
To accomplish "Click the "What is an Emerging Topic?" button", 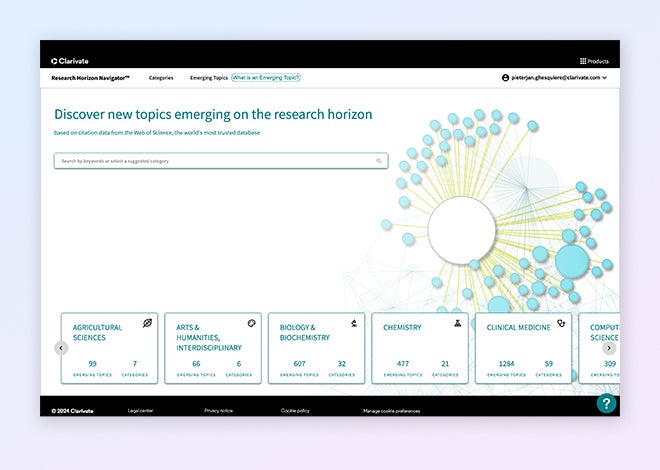I will pos(266,77).
